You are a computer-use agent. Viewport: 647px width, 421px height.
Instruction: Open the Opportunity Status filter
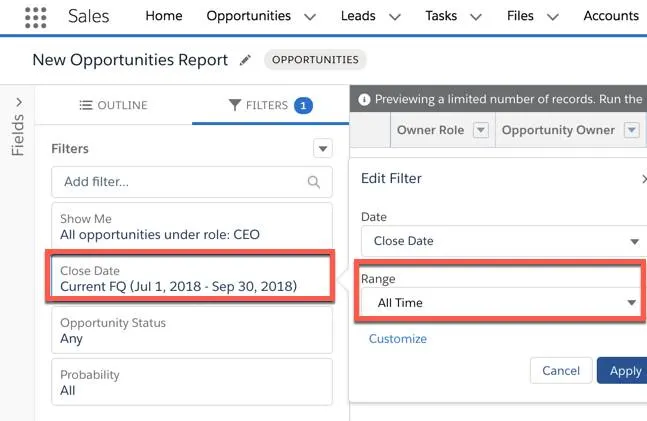(x=192, y=330)
